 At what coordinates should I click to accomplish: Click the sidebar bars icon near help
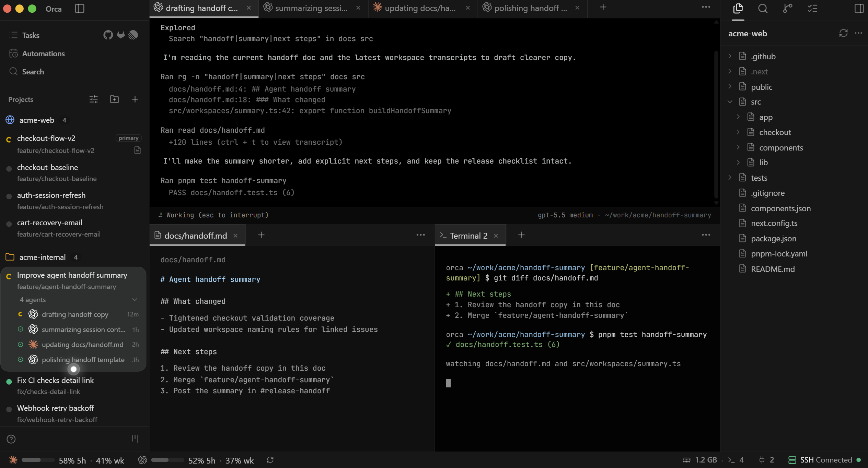pyautogui.click(x=135, y=439)
